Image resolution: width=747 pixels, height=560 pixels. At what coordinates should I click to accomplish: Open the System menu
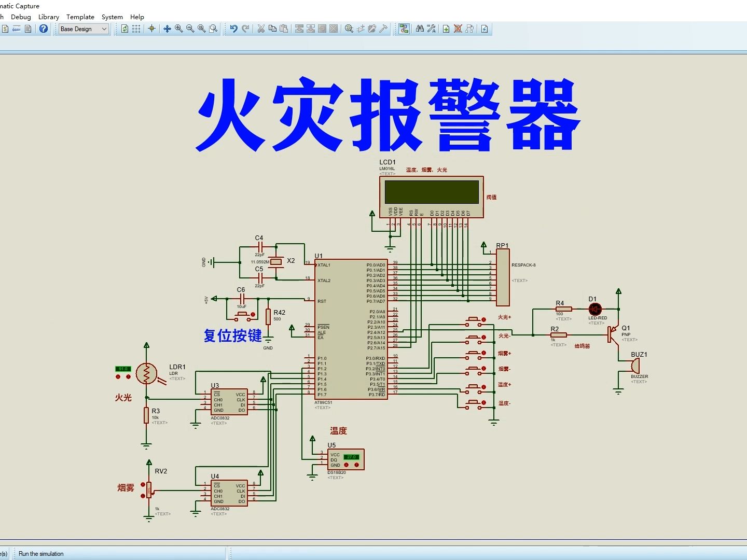click(112, 17)
